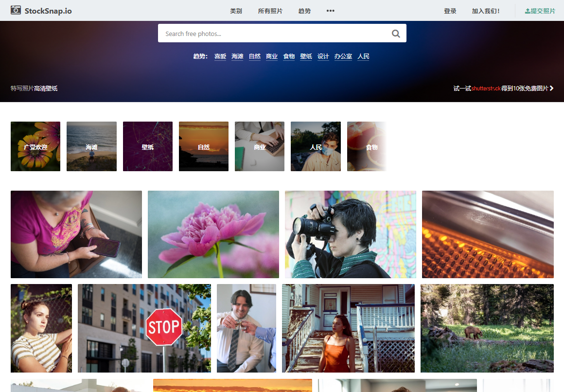
Task: Select the 海滩 trending tag link
Action: pyautogui.click(x=237, y=56)
